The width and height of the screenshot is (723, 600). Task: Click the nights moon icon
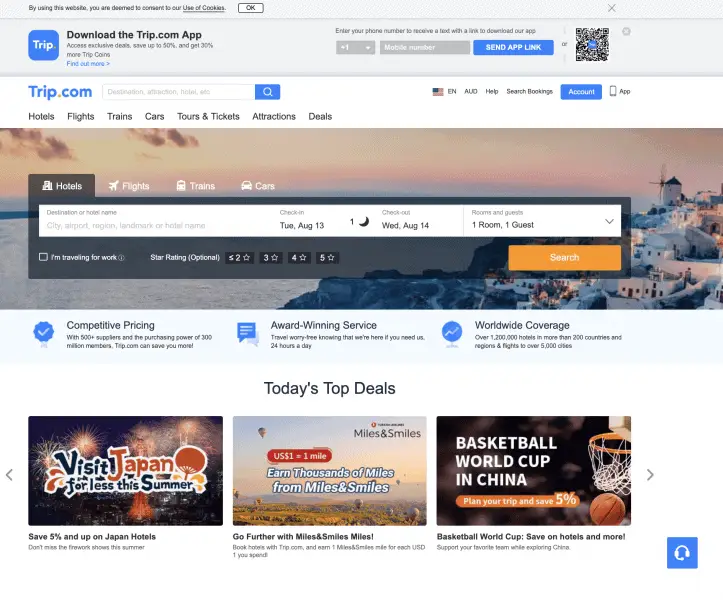pos(364,221)
